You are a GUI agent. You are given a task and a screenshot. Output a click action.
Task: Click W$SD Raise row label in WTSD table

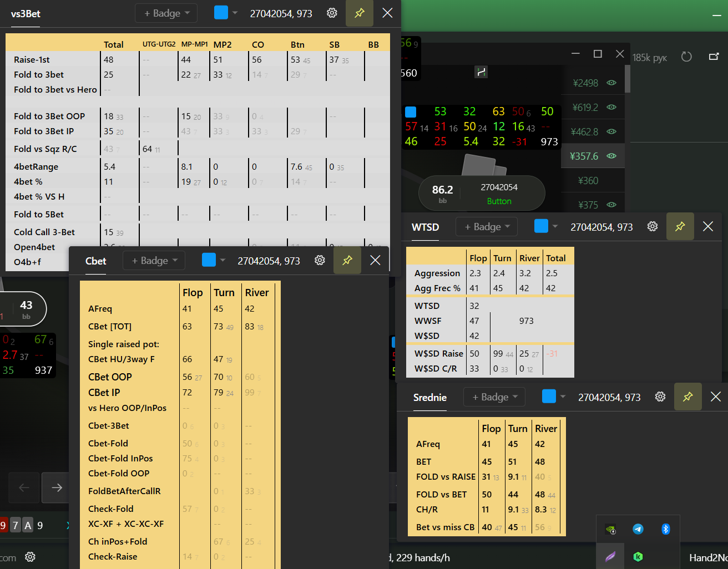438,353
